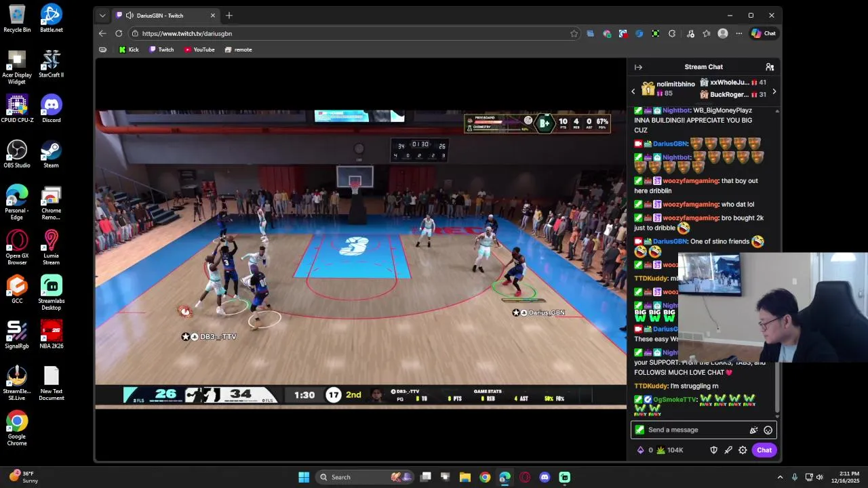Open the New Text Document file
Image resolution: width=868 pixels, height=488 pixels.
coord(51,384)
